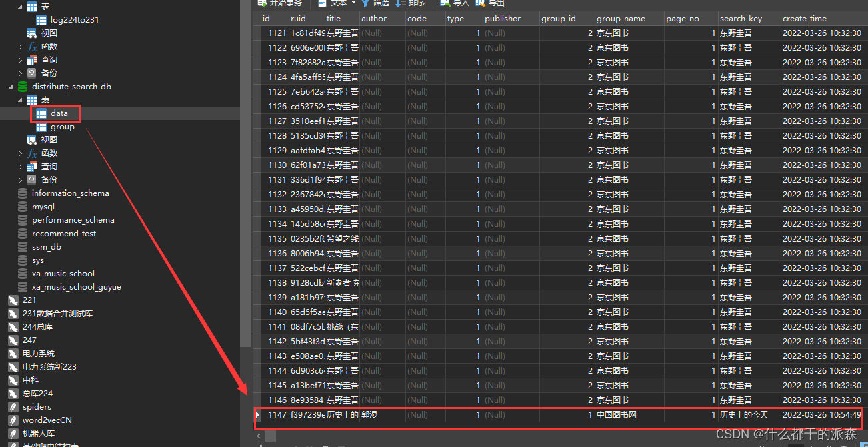
Task: Click the publisher column header
Action: (x=511, y=19)
